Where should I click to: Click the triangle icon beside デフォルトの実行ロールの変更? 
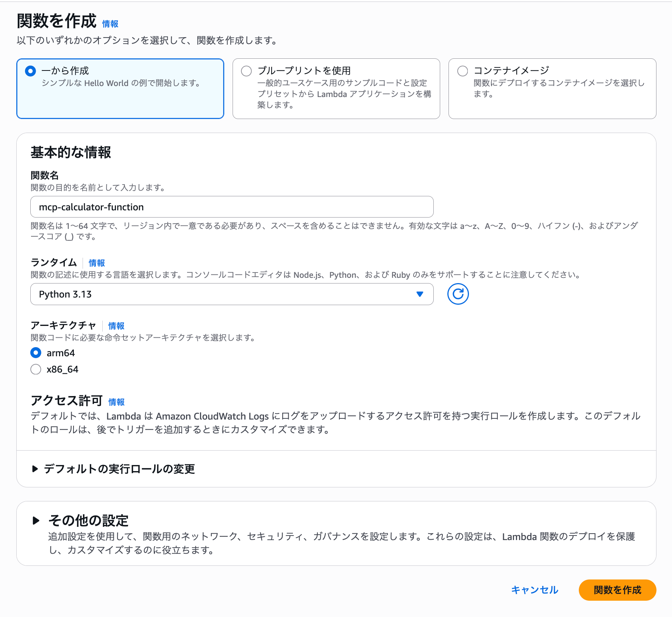35,469
